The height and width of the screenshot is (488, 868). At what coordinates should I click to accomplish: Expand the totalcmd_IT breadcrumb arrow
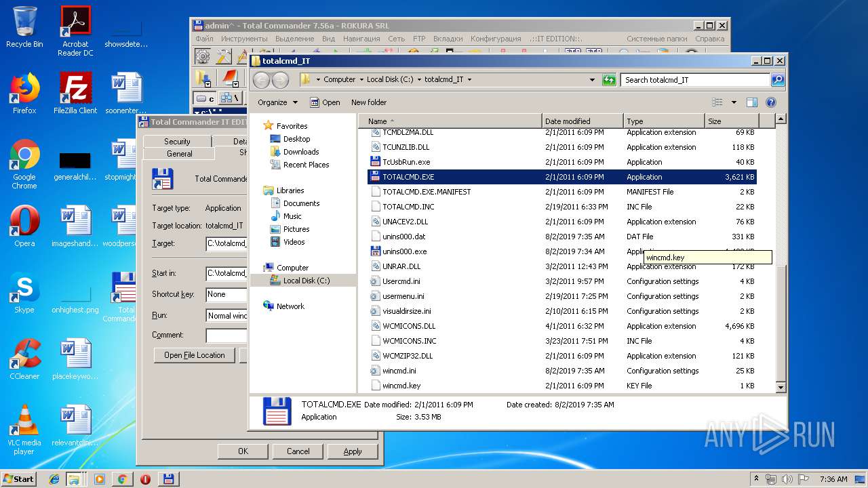(x=469, y=79)
